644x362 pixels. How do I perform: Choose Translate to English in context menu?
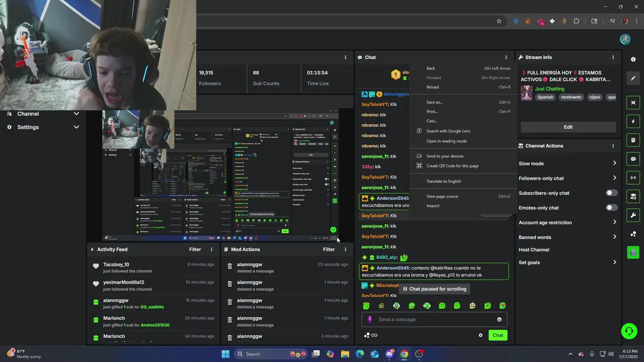point(463,181)
